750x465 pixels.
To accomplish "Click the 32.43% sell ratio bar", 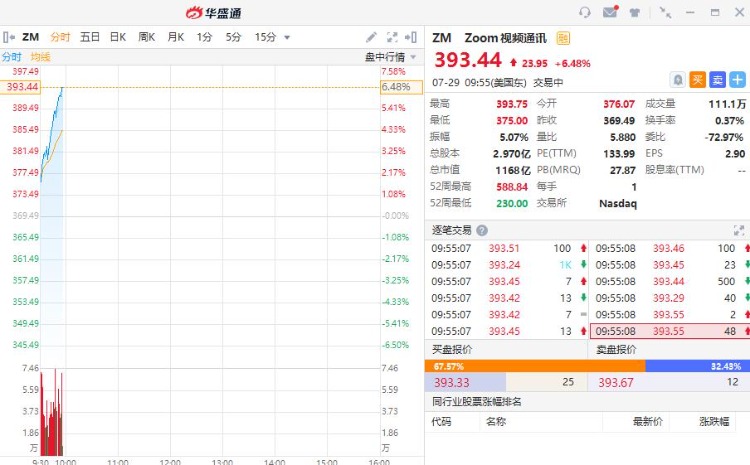I will [x=697, y=366].
